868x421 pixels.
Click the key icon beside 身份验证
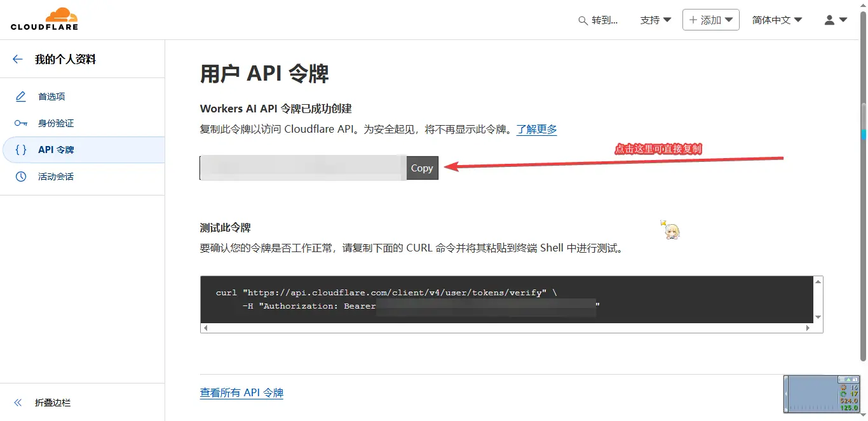(21, 123)
